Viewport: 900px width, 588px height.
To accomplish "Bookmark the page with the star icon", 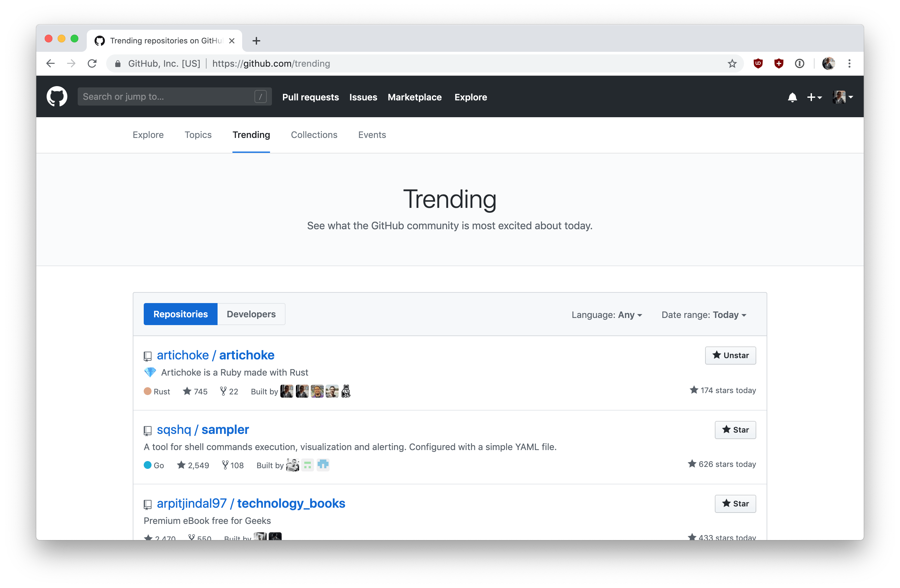I will (x=732, y=63).
